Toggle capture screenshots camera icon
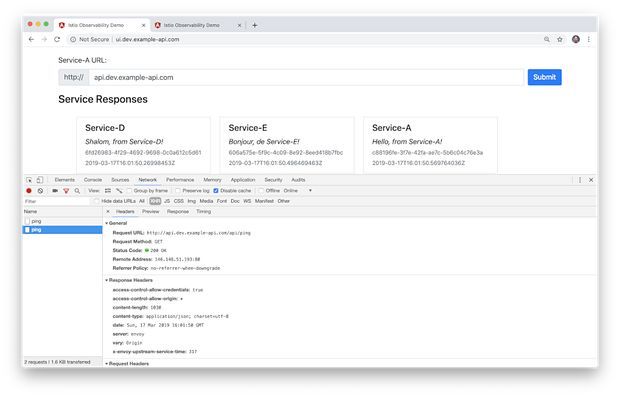Image resolution: width=620 pixels, height=397 pixels. [x=55, y=191]
